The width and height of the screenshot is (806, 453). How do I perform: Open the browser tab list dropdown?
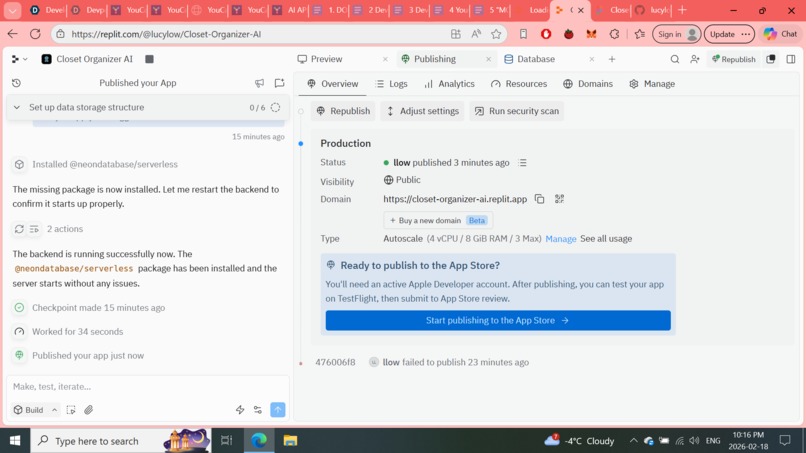pyautogui.click(x=12, y=10)
